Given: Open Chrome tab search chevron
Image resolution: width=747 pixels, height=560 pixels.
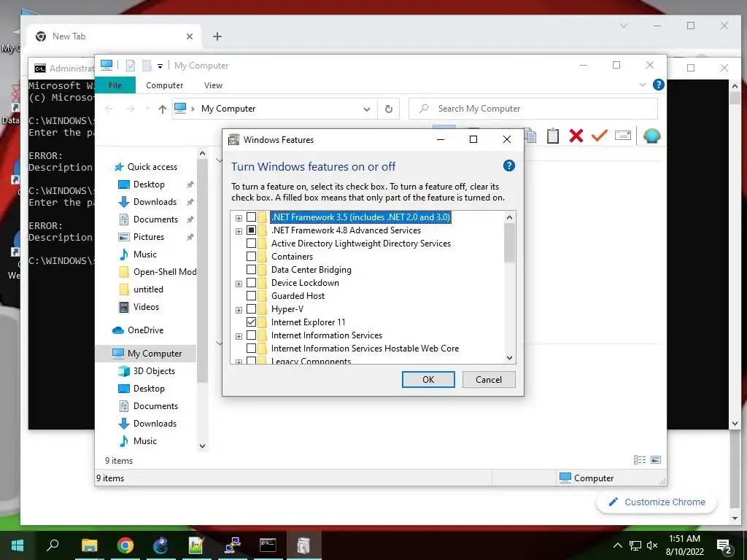Looking at the screenshot, I should coord(624,26).
